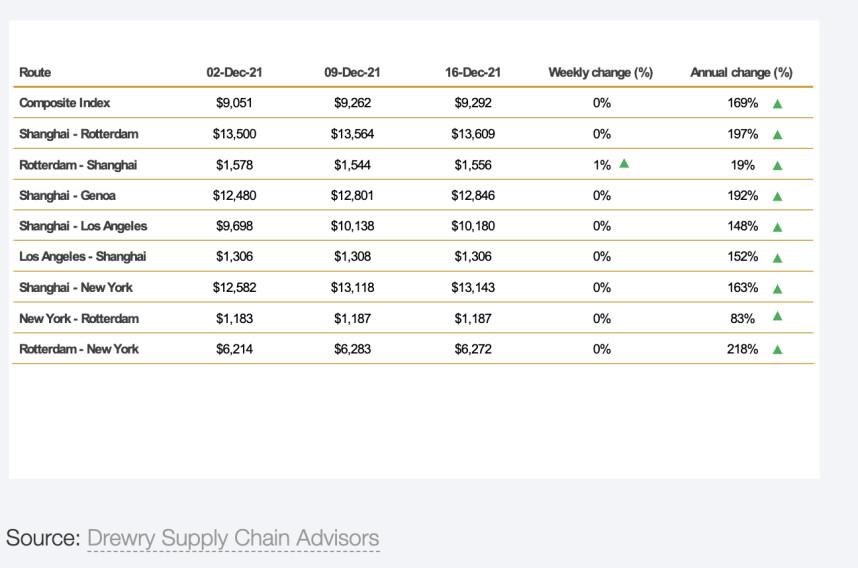Image resolution: width=858 pixels, height=568 pixels.
Task: Click the annual arrow for Shanghai - New York
Action: (x=777, y=289)
